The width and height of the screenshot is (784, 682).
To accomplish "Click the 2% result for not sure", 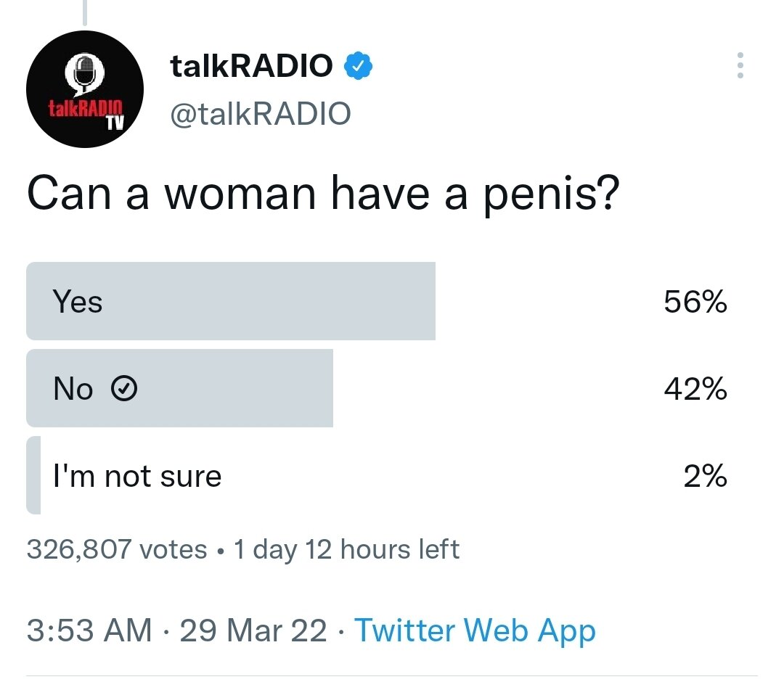I will pos(705,477).
